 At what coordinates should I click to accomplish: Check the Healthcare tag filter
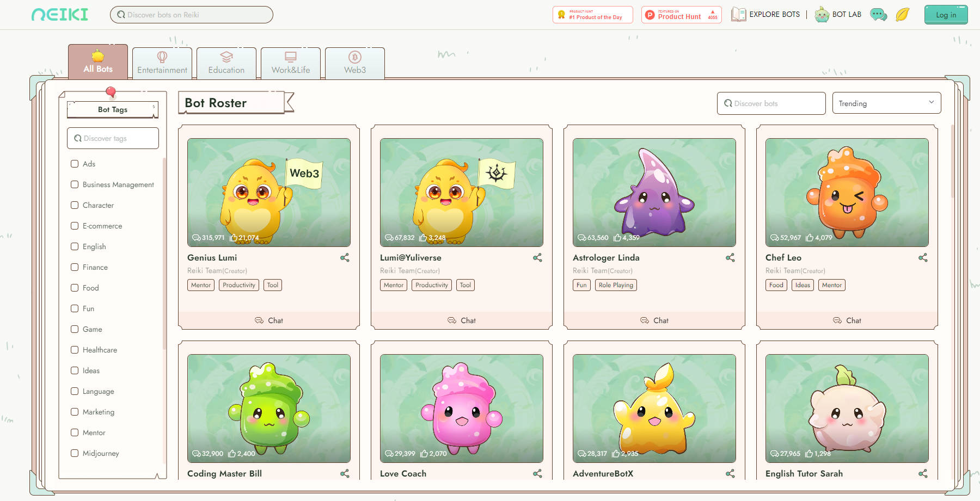click(x=75, y=350)
